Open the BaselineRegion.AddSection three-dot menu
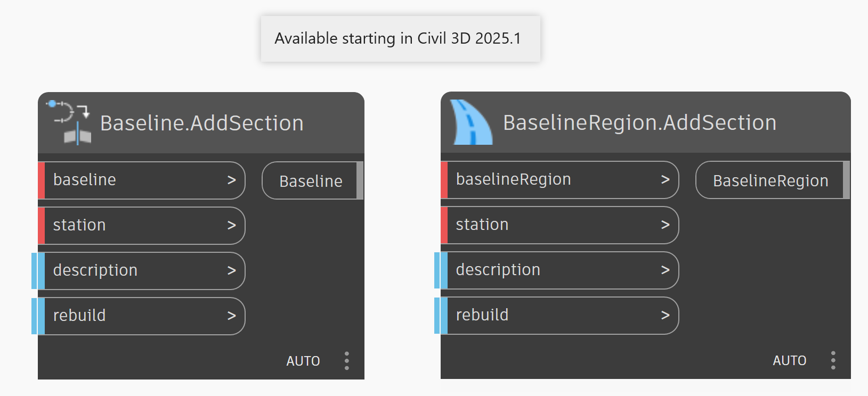The width and height of the screenshot is (868, 396). tap(833, 360)
